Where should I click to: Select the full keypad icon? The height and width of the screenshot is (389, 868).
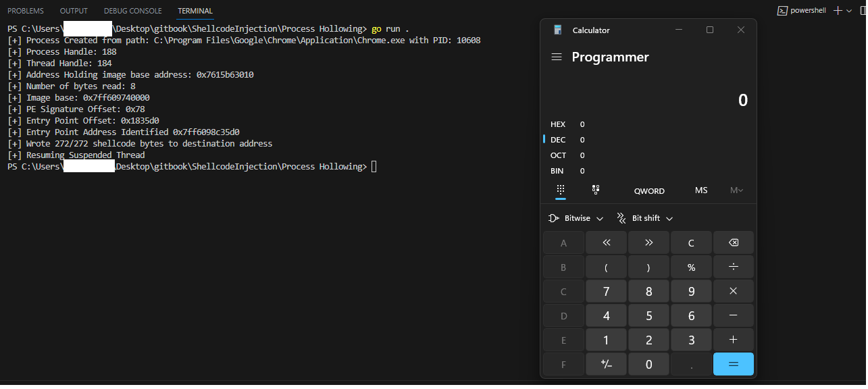(561, 190)
